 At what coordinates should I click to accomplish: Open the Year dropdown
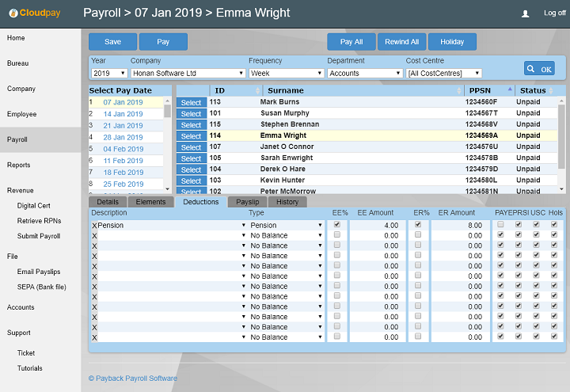point(108,74)
